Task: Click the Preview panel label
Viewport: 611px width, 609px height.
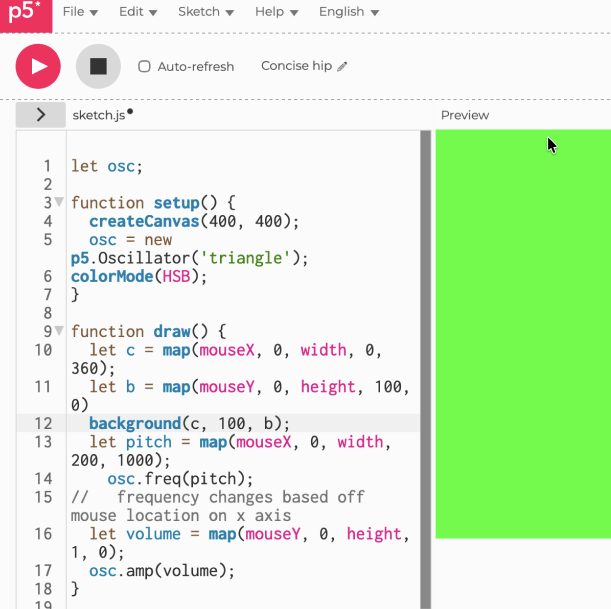Action: tap(465, 115)
